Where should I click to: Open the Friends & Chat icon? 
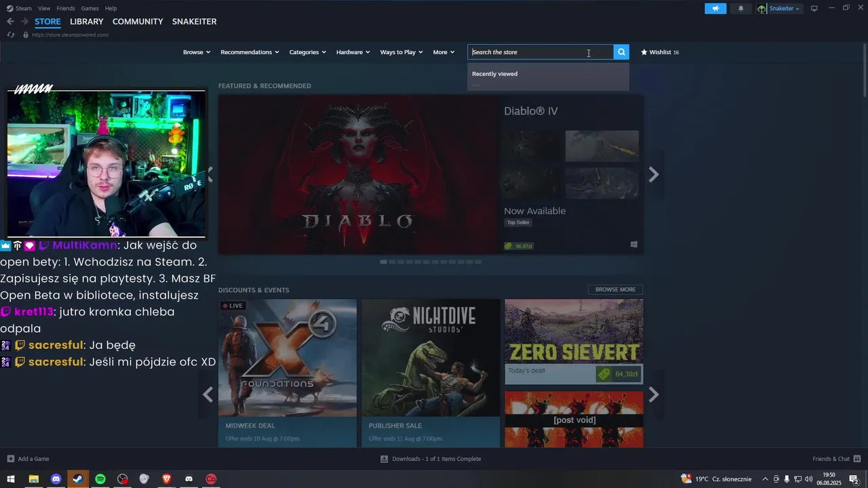(x=858, y=459)
